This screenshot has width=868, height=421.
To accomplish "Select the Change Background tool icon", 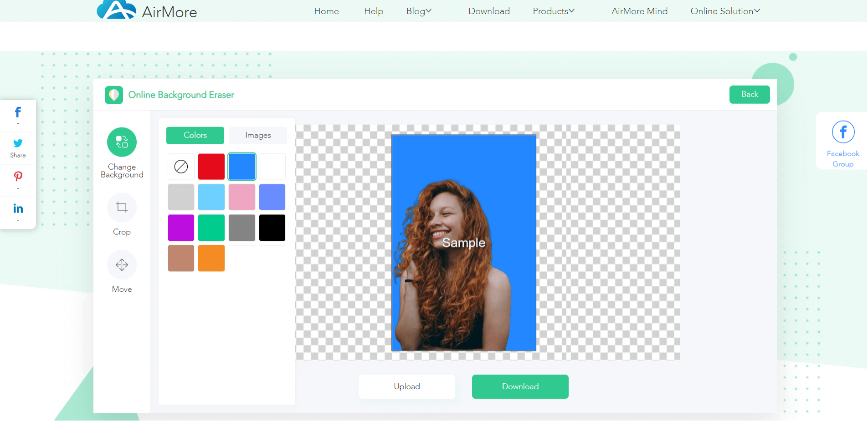I will point(122,142).
